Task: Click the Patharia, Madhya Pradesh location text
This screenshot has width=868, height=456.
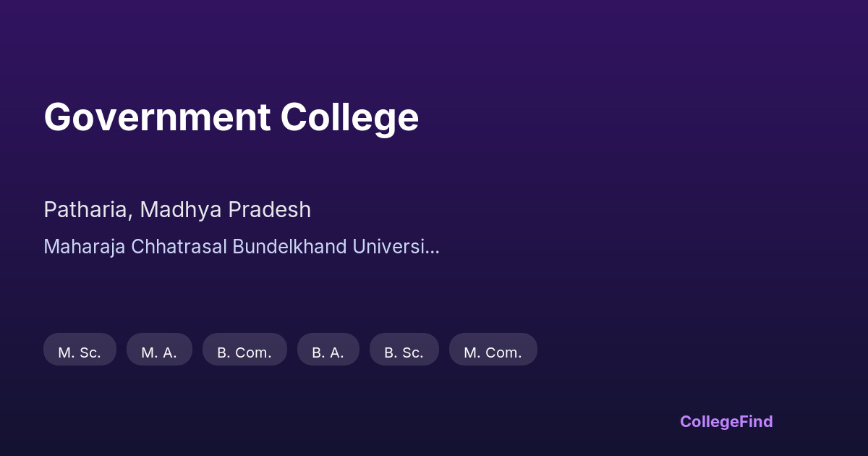Action: pyautogui.click(x=177, y=210)
